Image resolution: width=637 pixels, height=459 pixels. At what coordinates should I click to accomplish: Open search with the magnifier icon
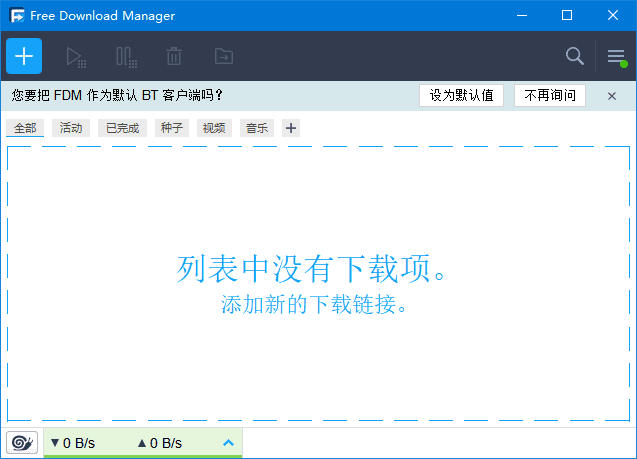(x=574, y=56)
